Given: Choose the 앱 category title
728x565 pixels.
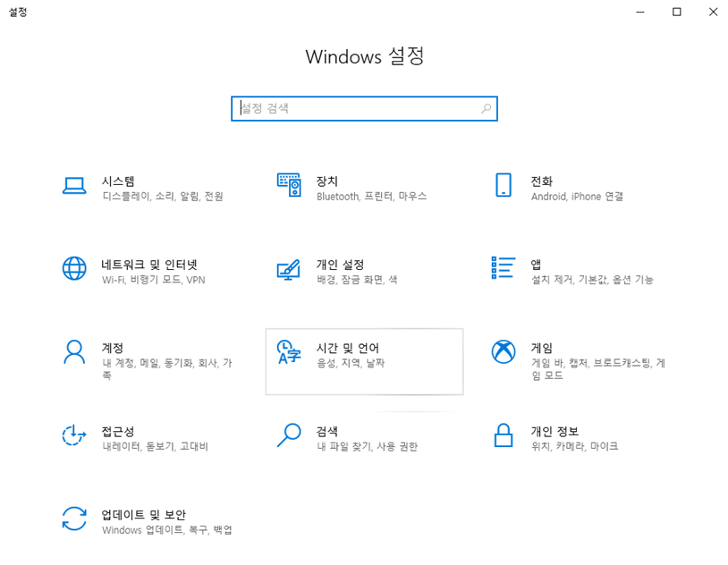Looking at the screenshot, I should (x=536, y=265).
